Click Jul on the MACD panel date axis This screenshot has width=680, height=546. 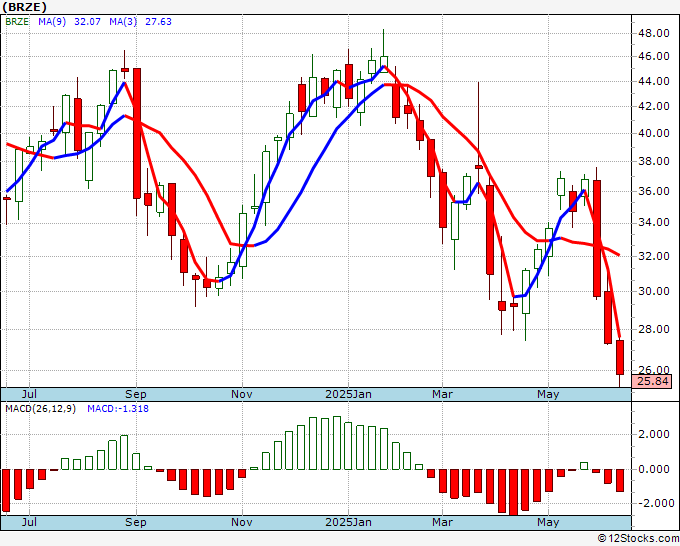point(29,522)
